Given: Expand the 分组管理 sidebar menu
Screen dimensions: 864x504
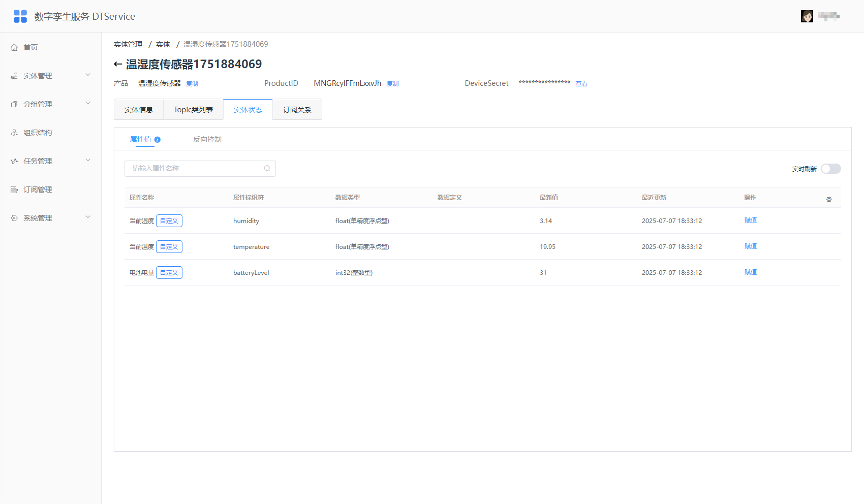Looking at the screenshot, I should coord(50,104).
